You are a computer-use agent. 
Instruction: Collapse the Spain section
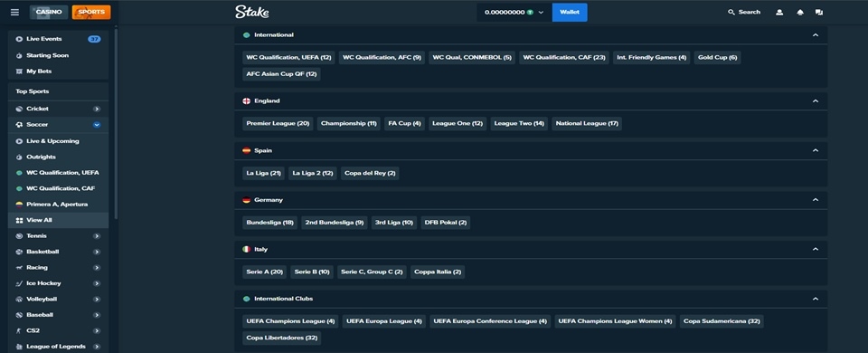click(816, 150)
